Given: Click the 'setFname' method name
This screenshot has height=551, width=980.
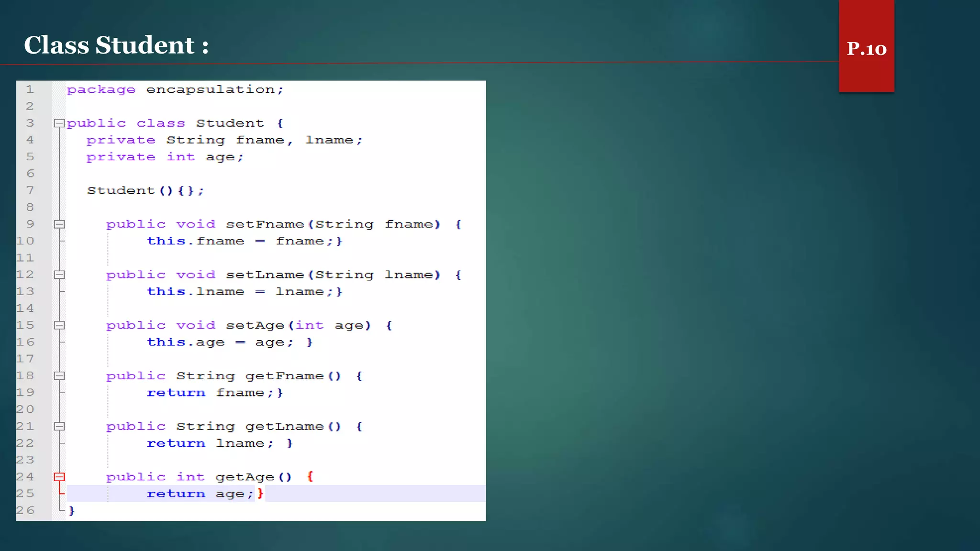Looking at the screenshot, I should [265, 224].
